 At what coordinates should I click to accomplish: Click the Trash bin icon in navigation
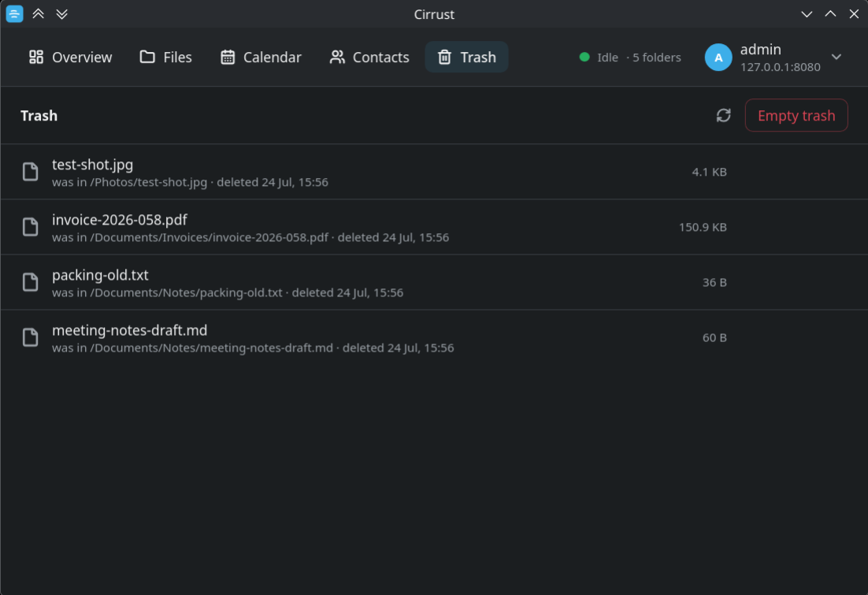(x=444, y=57)
